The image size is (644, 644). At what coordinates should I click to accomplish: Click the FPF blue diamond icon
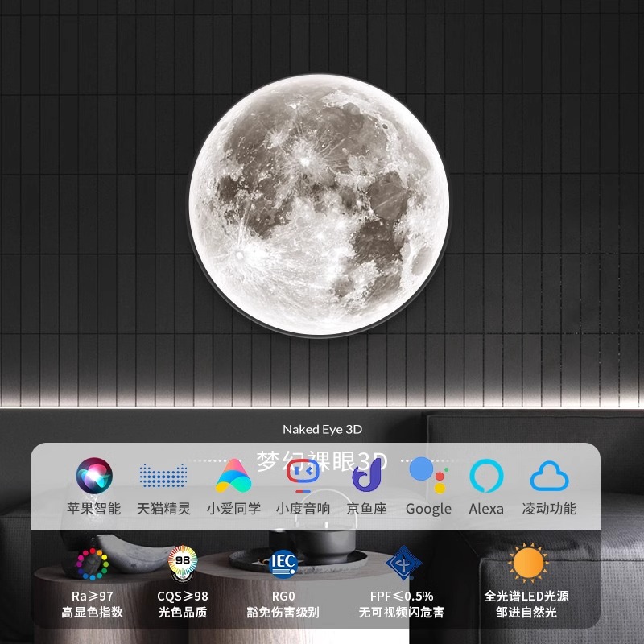[403, 563]
